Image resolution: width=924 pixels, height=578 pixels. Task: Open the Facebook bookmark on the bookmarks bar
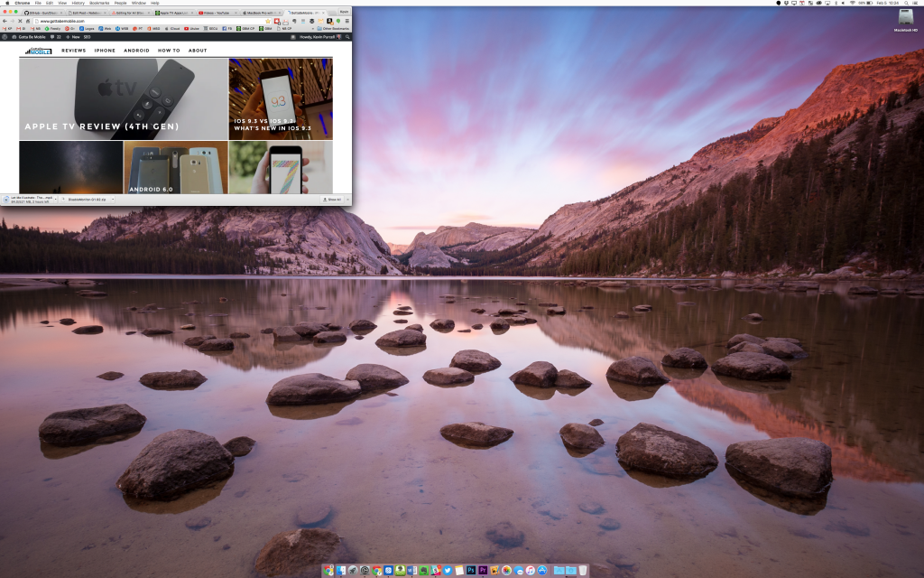coord(226,30)
